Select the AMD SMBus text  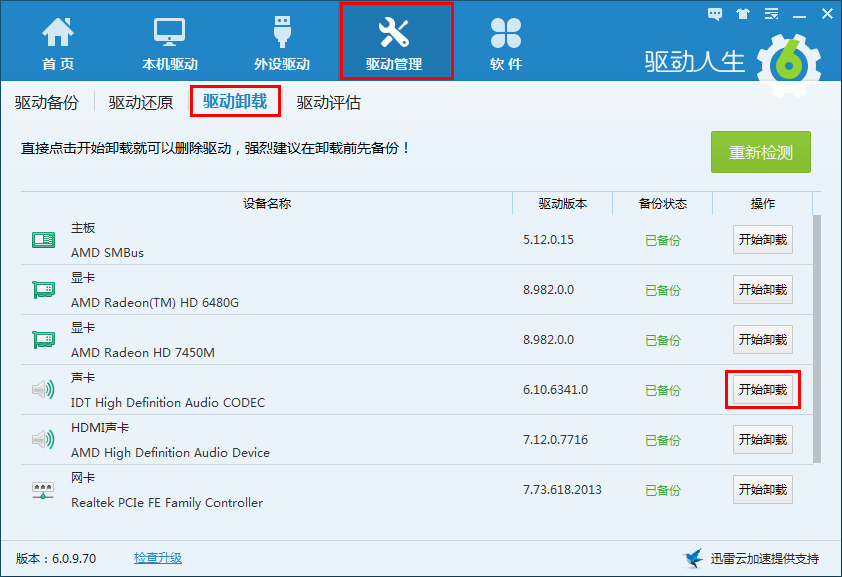click(107, 252)
